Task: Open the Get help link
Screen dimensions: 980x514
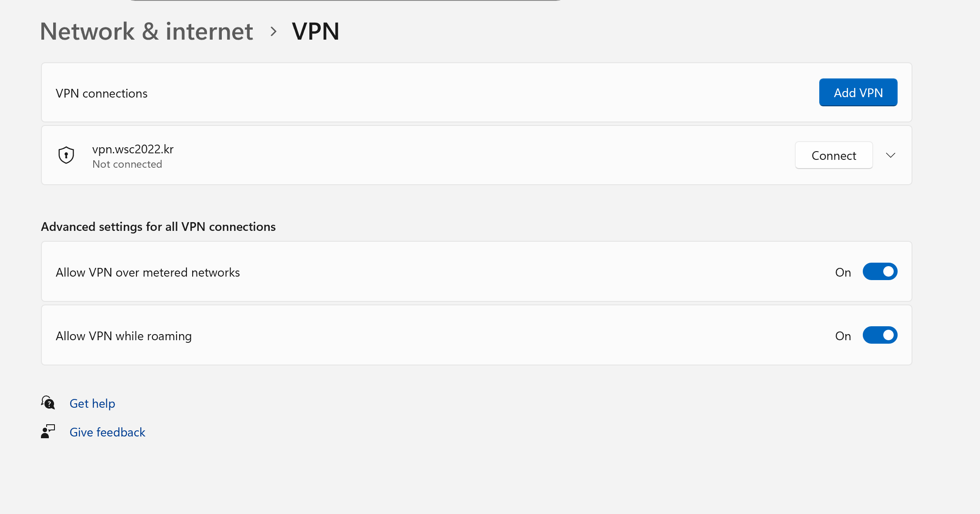Action: tap(92, 403)
